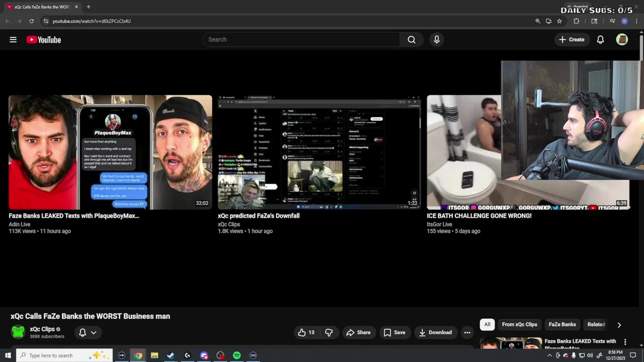Click the YouTube search field
The image size is (644, 362).
(x=301, y=40)
